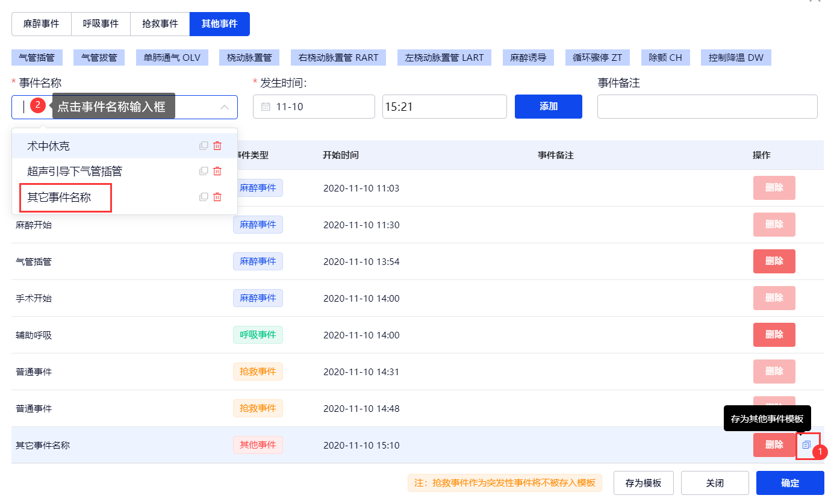Click the 桡动脉置管 quick tag
The image size is (834, 504).
pyautogui.click(x=249, y=58)
